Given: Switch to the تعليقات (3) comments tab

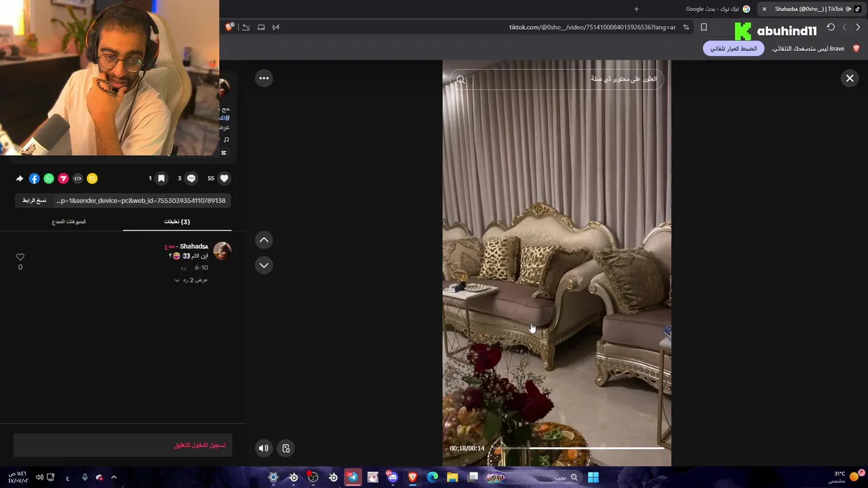Looking at the screenshot, I should click(x=177, y=222).
